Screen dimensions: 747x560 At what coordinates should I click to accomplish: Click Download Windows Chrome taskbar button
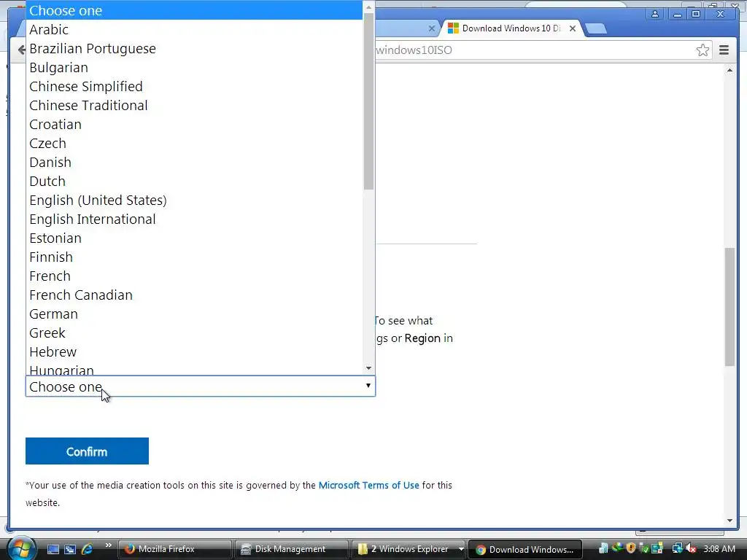525,549
